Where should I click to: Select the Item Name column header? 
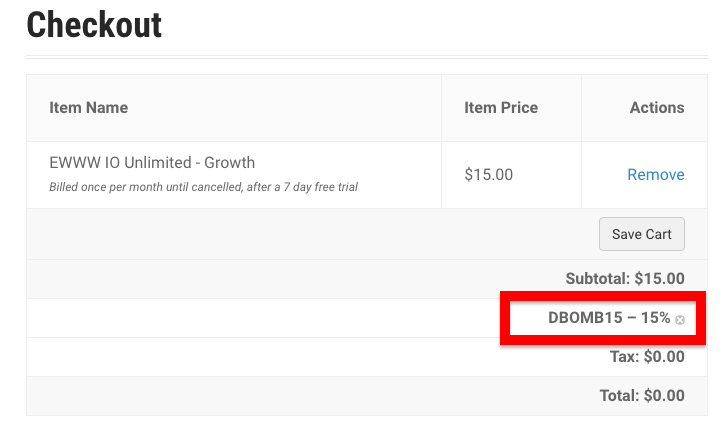tap(88, 107)
